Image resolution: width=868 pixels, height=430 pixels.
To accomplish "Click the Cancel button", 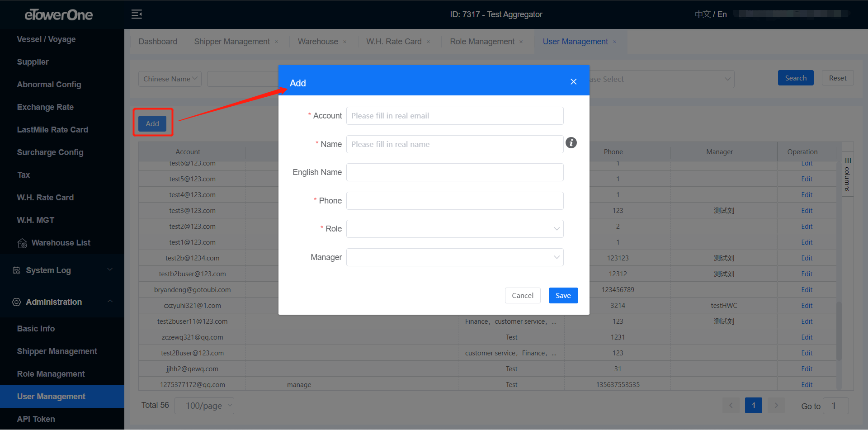I will click(523, 296).
